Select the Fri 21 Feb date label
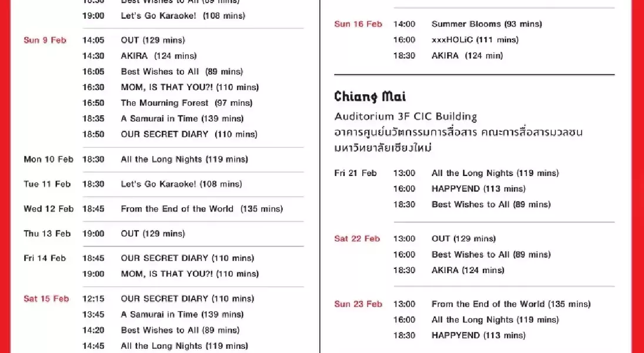This screenshot has width=644, height=353. pos(355,173)
